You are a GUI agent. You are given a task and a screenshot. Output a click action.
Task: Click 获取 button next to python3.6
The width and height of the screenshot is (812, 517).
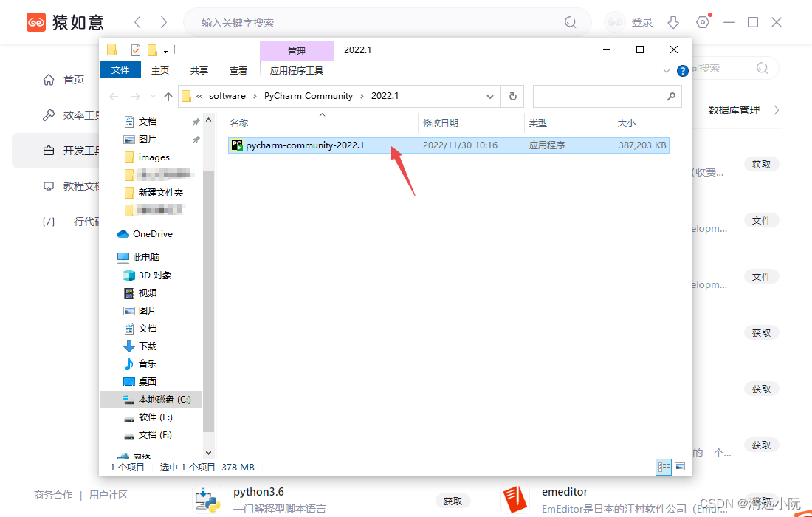pos(453,501)
